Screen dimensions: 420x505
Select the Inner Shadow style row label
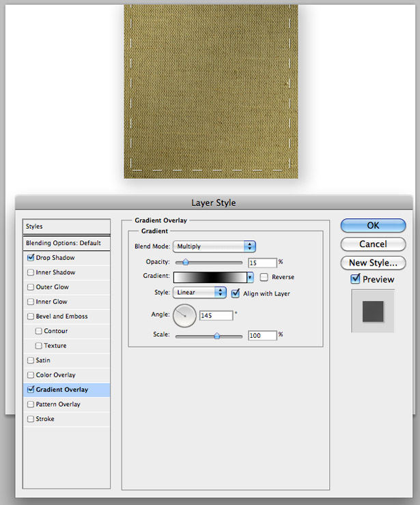[x=55, y=272]
